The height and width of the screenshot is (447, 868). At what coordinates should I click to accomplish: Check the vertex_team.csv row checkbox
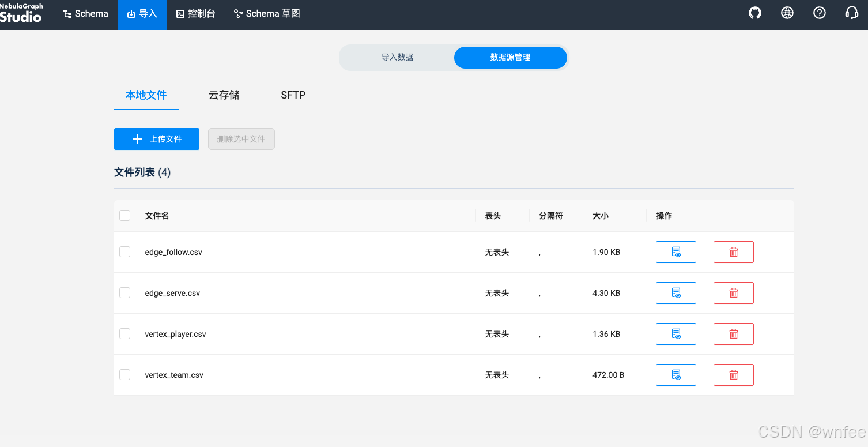124,374
